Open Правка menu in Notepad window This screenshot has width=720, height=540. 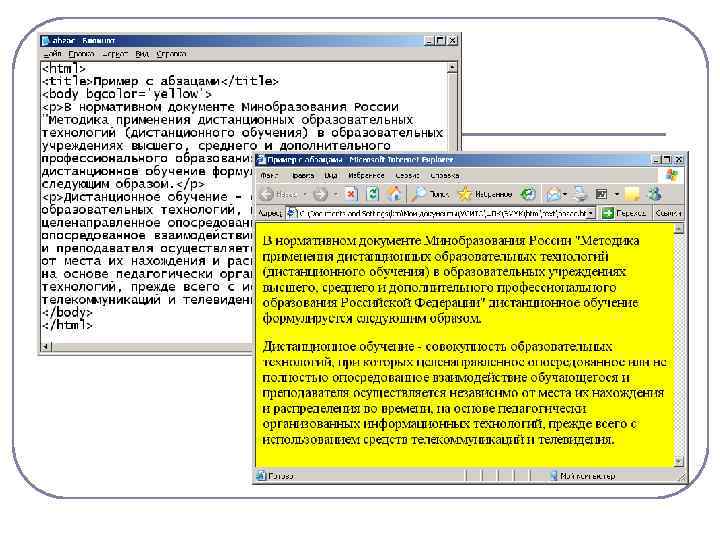pyautogui.click(x=81, y=54)
